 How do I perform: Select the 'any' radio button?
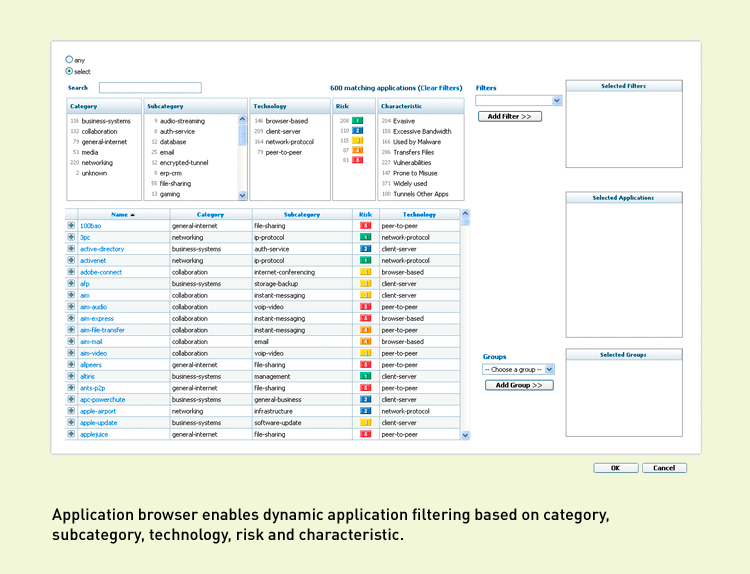pos(69,59)
